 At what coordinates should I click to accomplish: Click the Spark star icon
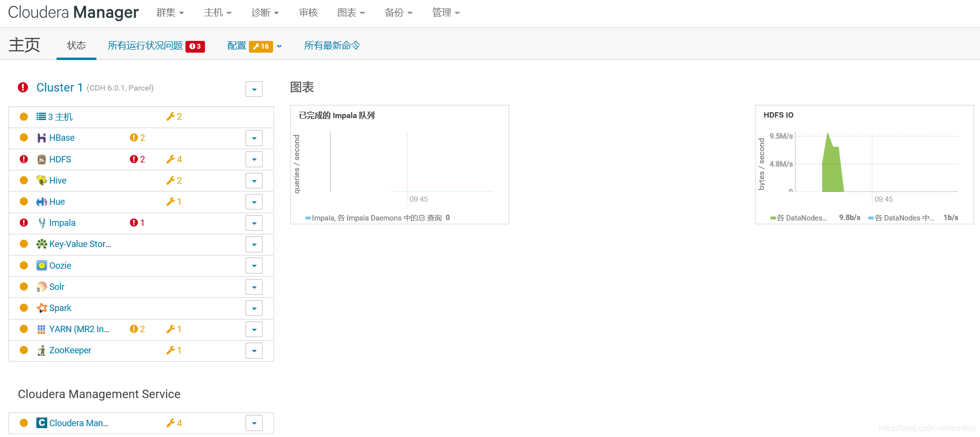tap(42, 308)
